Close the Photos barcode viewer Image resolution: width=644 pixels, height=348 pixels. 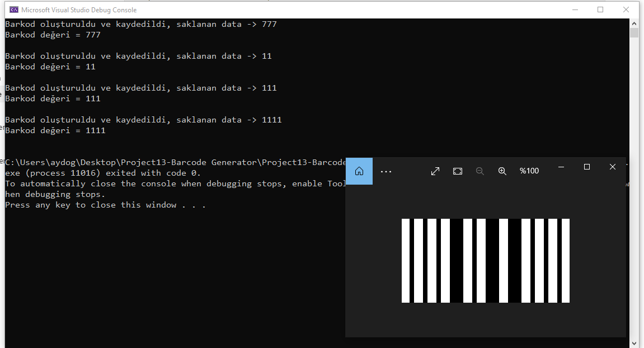tap(613, 167)
